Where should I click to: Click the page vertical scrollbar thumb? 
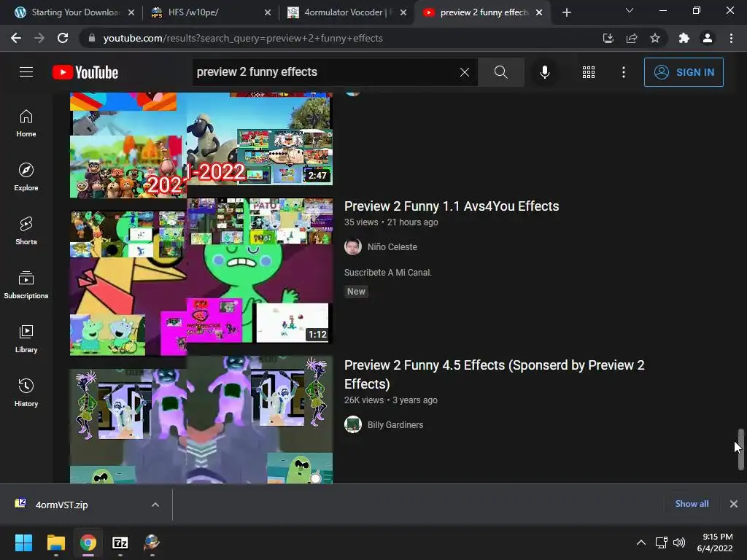[x=741, y=449]
